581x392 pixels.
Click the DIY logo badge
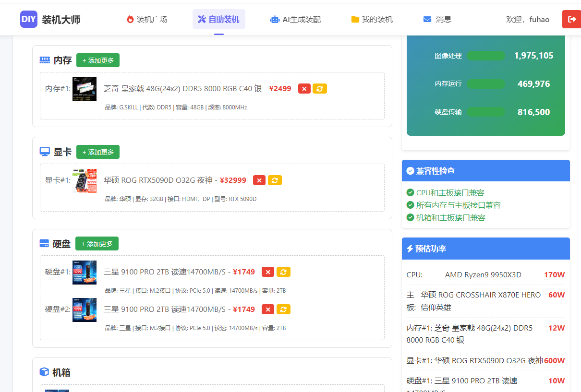[29, 19]
